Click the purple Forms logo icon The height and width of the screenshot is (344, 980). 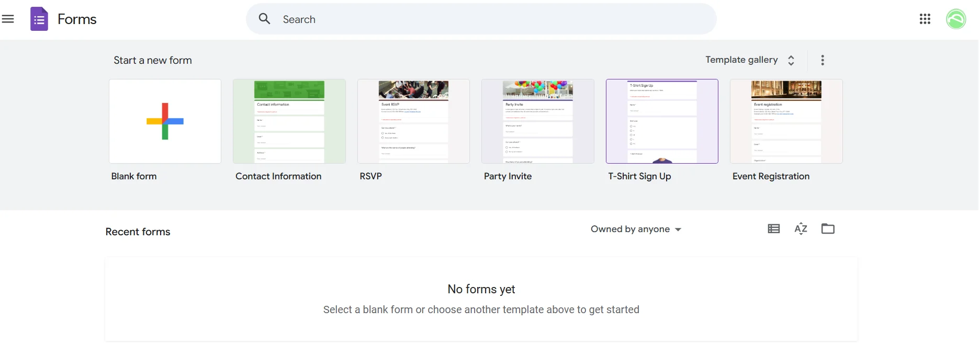(x=39, y=19)
